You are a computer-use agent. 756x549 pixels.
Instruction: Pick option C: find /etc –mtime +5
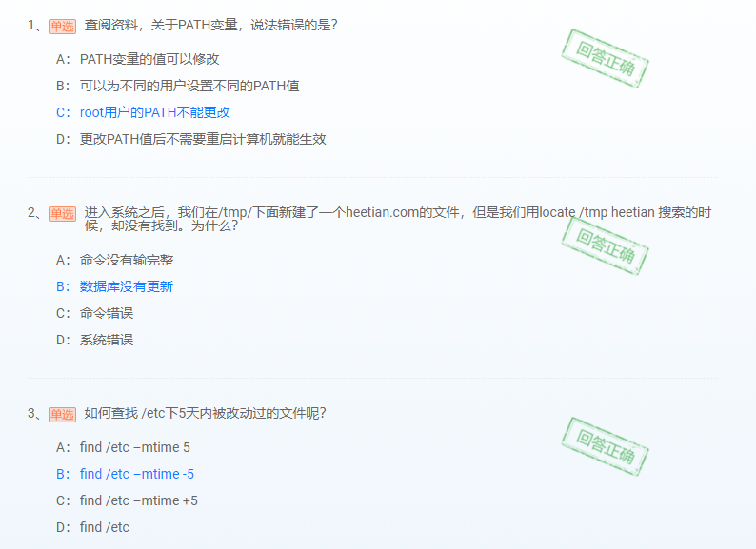tap(127, 500)
